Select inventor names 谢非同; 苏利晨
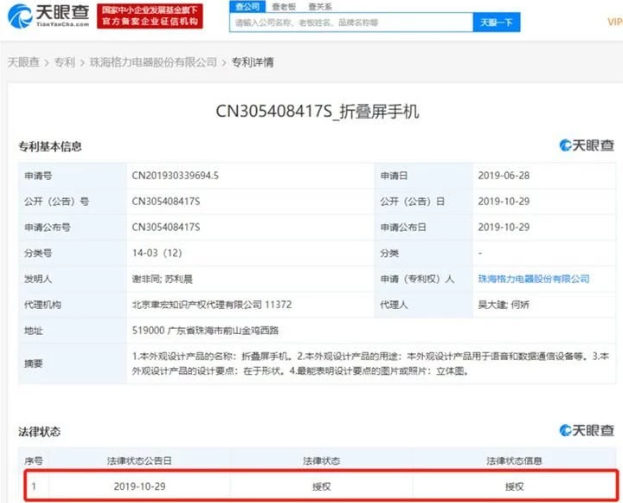Viewport: 623px width, 503px height. click(162, 279)
